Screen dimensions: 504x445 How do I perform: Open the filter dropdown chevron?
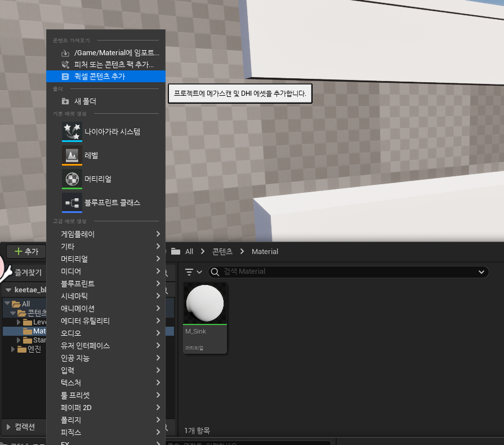199,272
